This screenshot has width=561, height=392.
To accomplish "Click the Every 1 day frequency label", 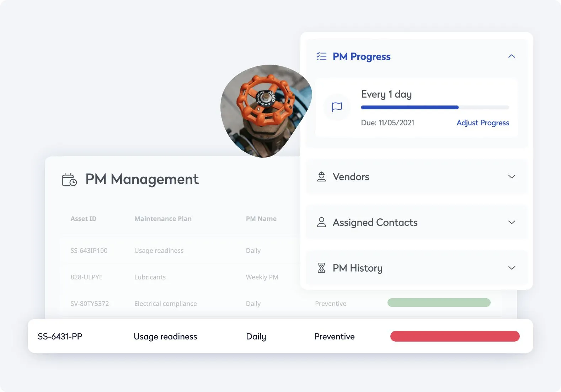I will 386,94.
